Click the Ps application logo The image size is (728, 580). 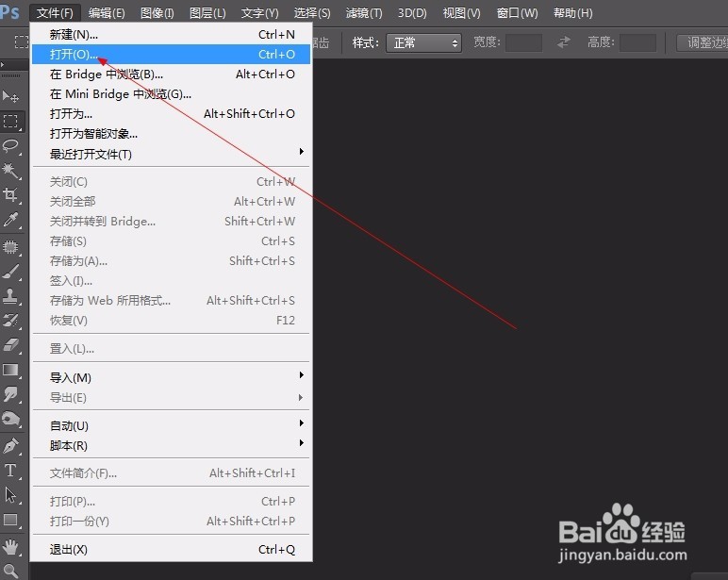10,11
